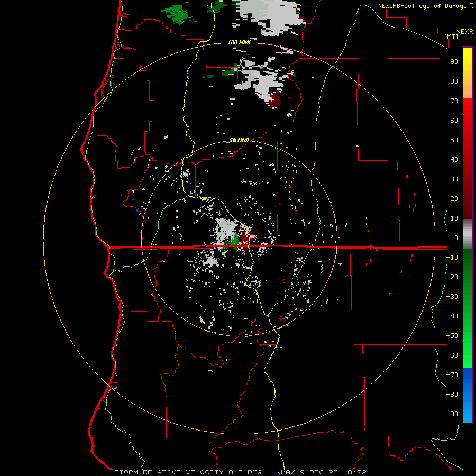This screenshot has width=476, height=476.
Task: Click the Storm Relative Velocity caption text
Action: click(240, 472)
